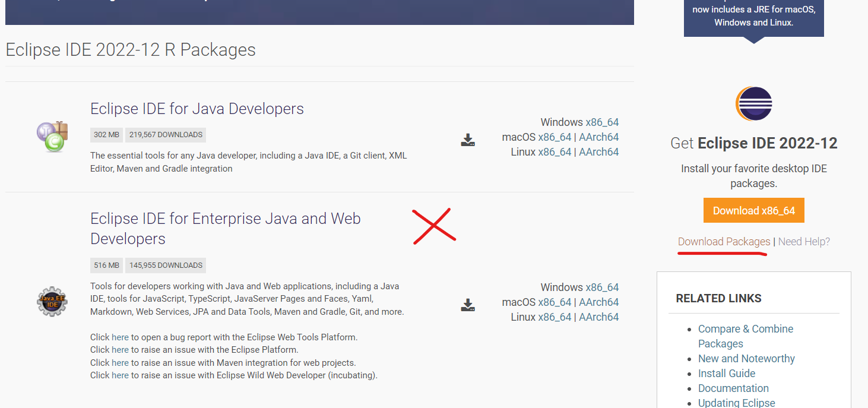Open Eclipse IDE for Enterprise Java title
868x408 pixels.
tap(226, 229)
